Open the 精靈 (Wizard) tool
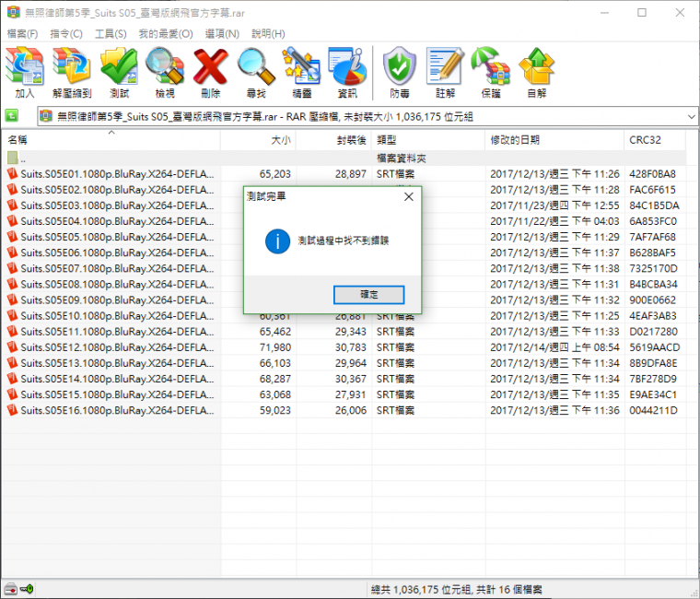 [x=301, y=73]
